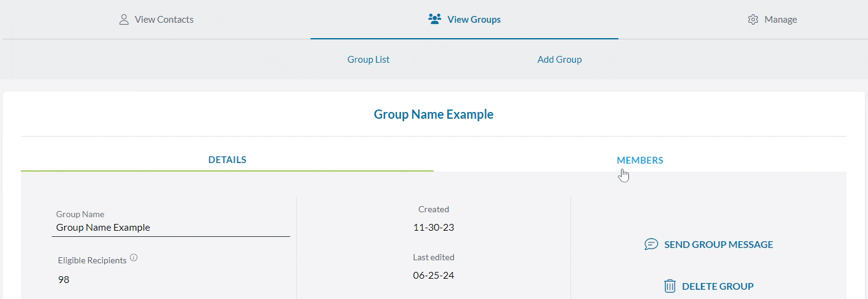Click the Eligible Recipients count 98

tap(64, 280)
